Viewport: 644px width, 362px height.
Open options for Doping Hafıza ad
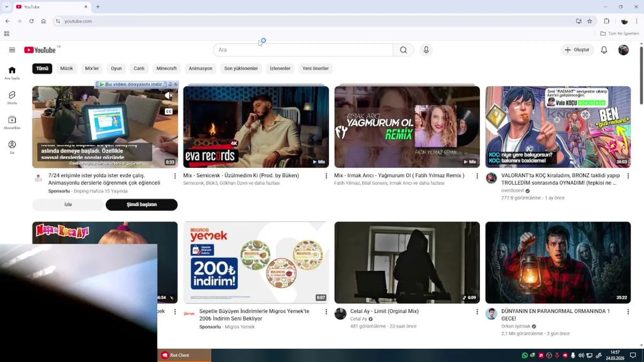click(175, 176)
